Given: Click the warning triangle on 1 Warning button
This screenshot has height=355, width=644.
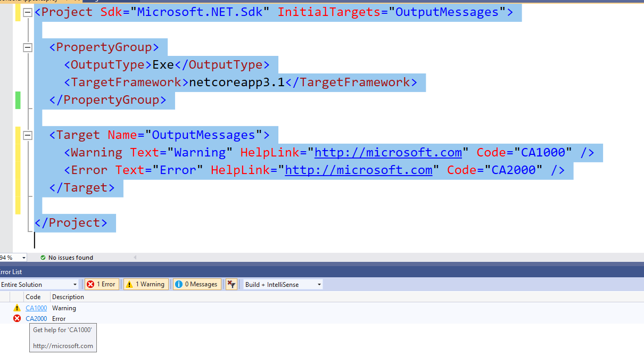Looking at the screenshot, I should pos(128,284).
